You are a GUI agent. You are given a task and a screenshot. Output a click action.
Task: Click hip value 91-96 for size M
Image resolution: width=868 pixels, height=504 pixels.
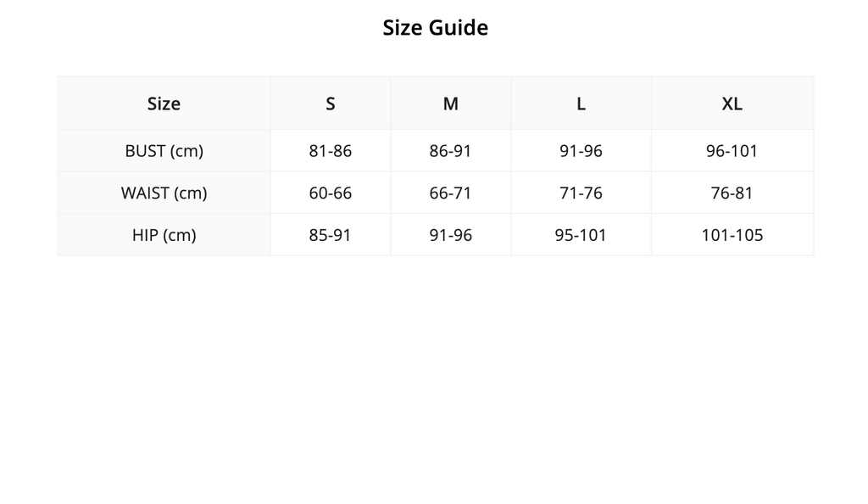pyautogui.click(x=451, y=235)
